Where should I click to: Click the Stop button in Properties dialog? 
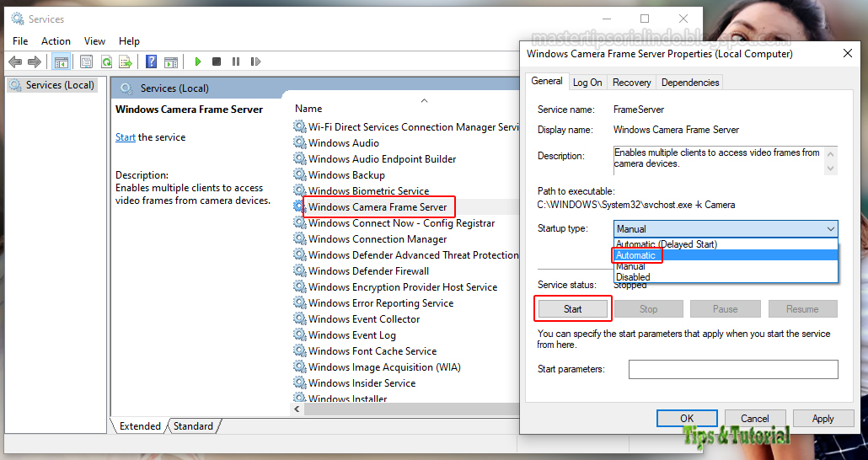click(x=649, y=309)
